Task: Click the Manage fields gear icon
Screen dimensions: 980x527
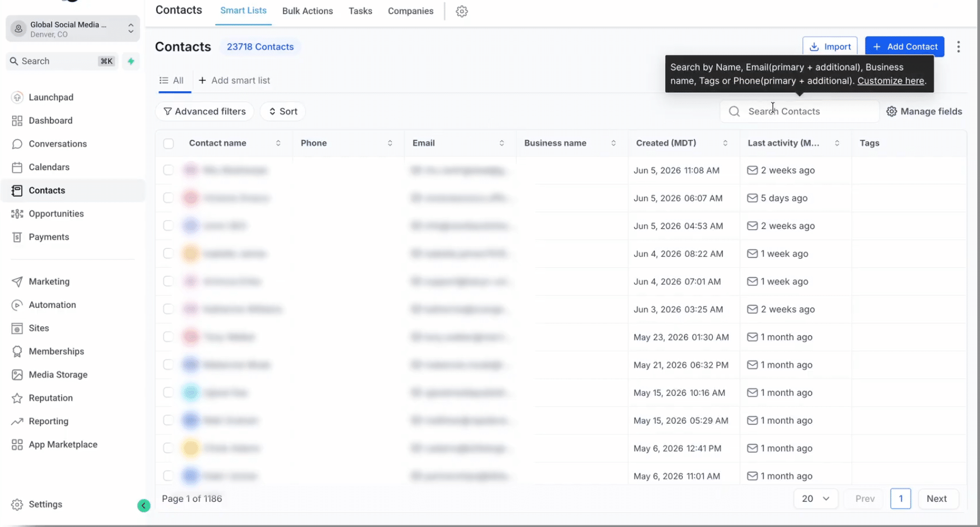Action: pyautogui.click(x=892, y=112)
